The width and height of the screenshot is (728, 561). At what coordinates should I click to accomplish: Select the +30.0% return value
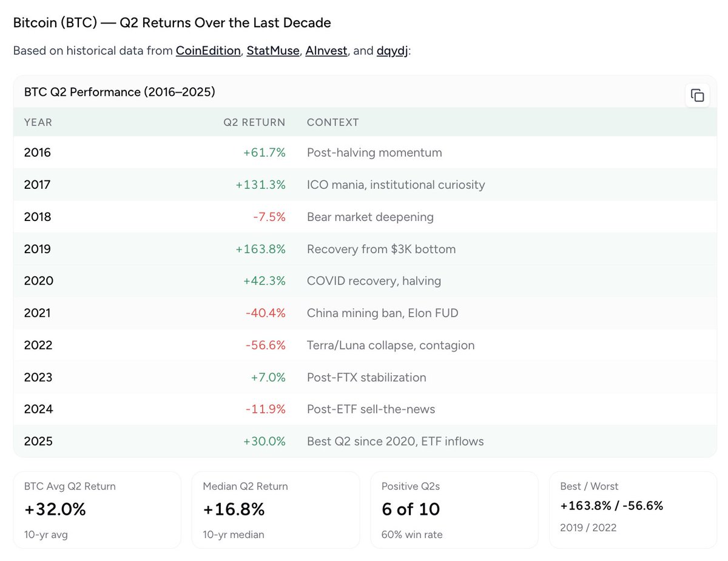click(265, 441)
